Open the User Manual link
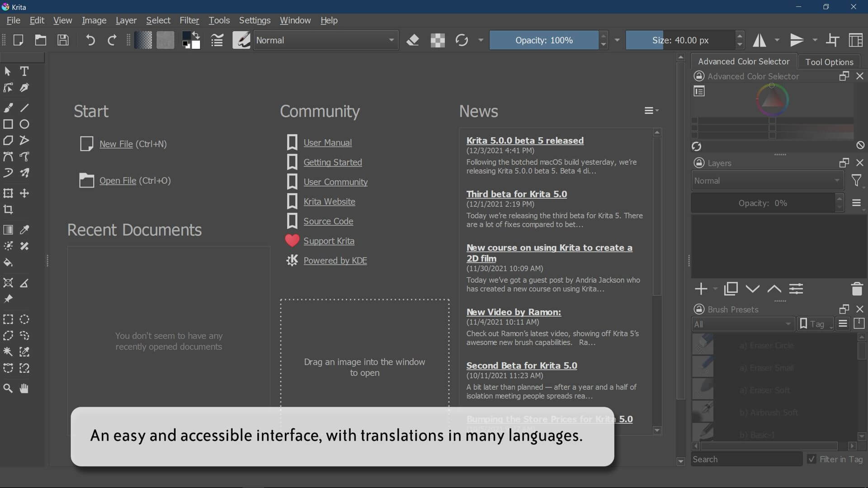This screenshot has width=868, height=488. (327, 143)
